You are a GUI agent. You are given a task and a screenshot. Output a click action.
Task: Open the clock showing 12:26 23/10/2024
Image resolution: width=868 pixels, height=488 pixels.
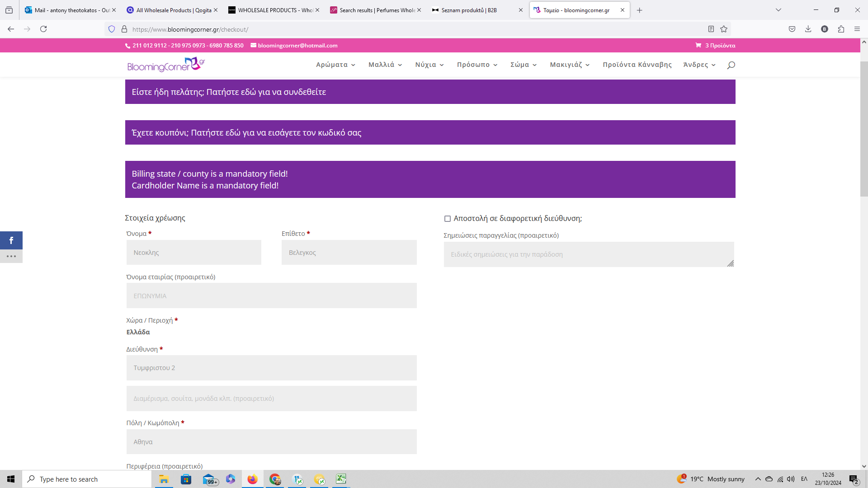pyautogui.click(x=828, y=479)
